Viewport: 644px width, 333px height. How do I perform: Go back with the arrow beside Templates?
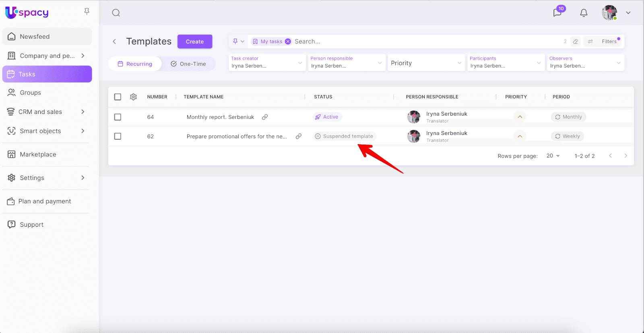click(114, 41)
